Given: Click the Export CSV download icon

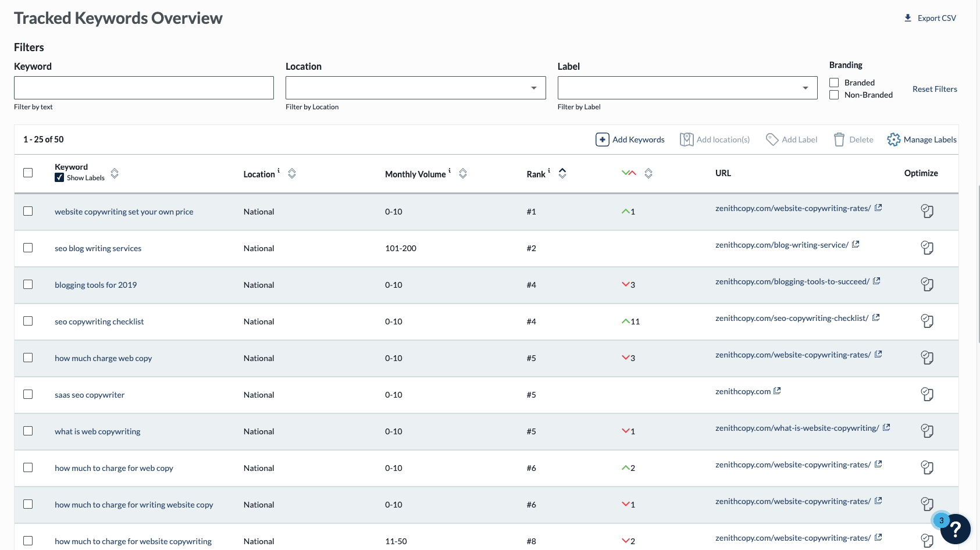Looking at the screenshot, I should pos(908,18).
